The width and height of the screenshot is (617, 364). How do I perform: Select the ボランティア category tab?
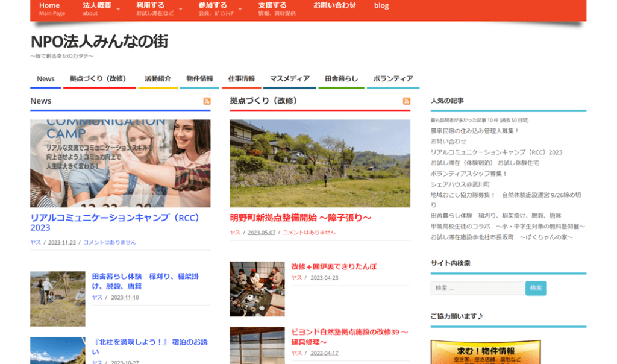[x=393, y=79]
